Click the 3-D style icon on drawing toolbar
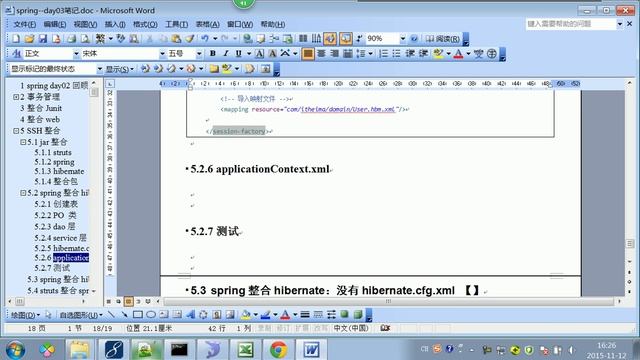The height and width of the screenshot is (360, 640). pyautogui.click(x=358, y=315)
